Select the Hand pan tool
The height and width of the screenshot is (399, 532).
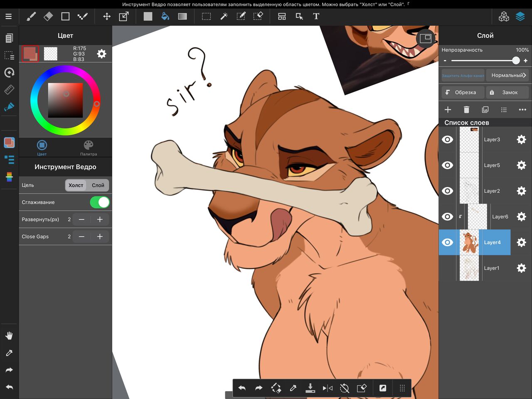click(9, 335)
